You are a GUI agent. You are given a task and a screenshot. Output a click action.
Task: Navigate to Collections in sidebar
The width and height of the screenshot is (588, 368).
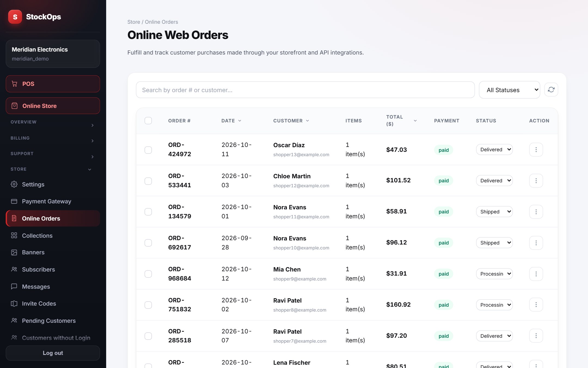click(53, 236)
